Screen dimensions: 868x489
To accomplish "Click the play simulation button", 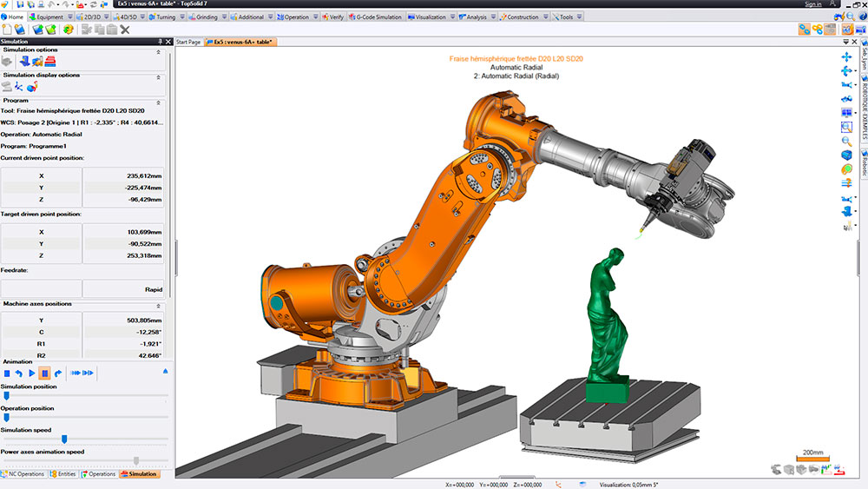I will tap(31, 373).
